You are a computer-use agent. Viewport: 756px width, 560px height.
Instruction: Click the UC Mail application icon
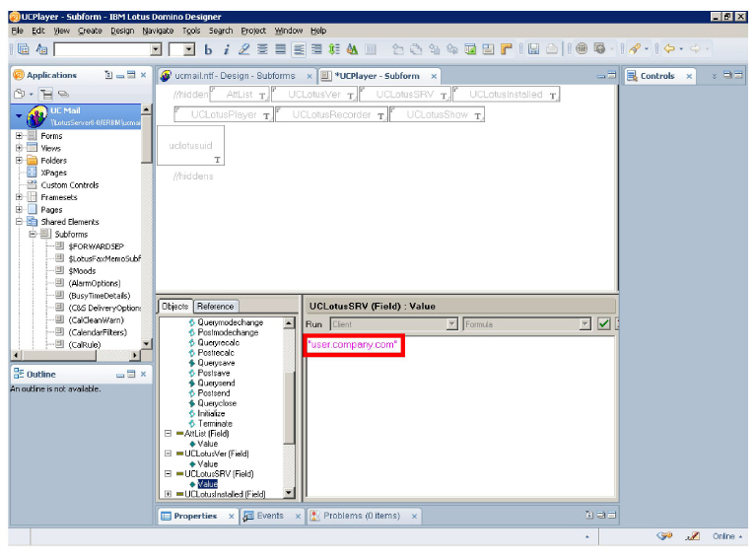coord(37,116)
